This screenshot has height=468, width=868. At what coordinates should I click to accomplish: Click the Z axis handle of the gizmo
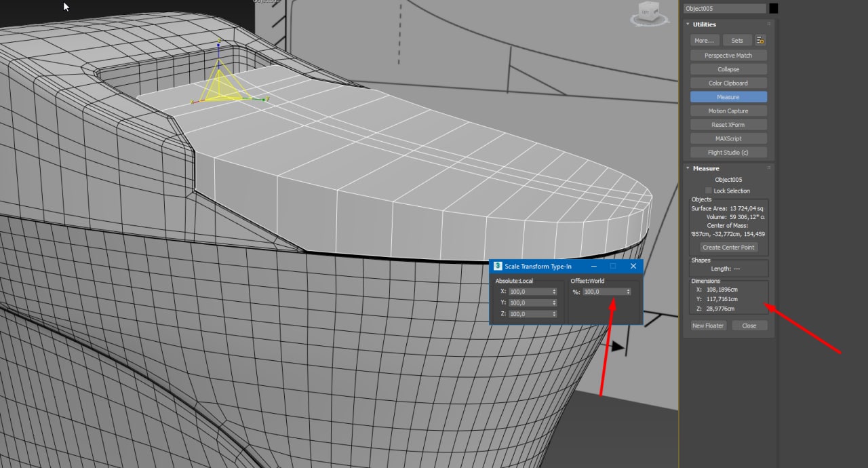[x=218, y=46]
